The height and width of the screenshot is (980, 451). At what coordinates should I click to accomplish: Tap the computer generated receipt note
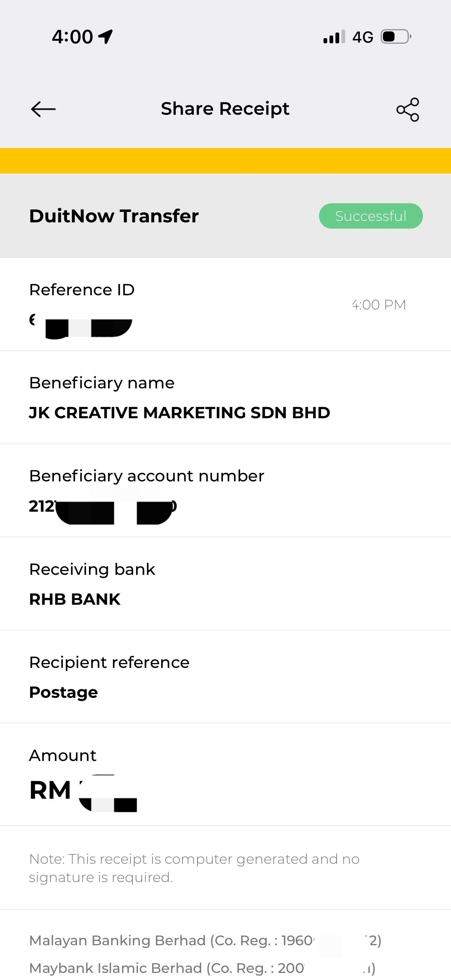point(194,868)
